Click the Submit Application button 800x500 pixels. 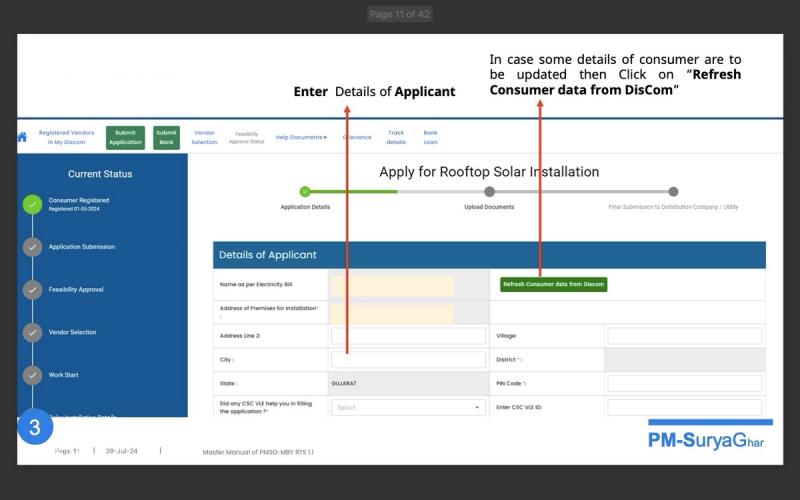(126, 138)
